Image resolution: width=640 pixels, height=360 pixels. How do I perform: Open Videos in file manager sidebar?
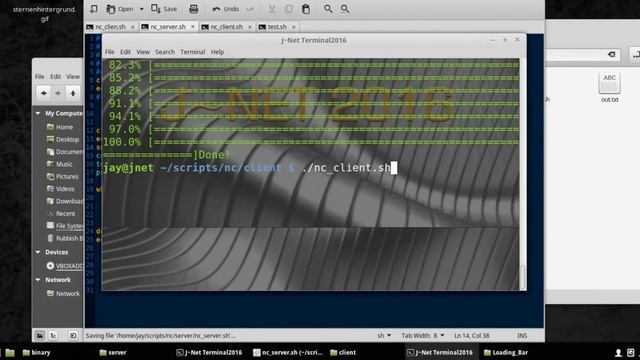[60, 189]
